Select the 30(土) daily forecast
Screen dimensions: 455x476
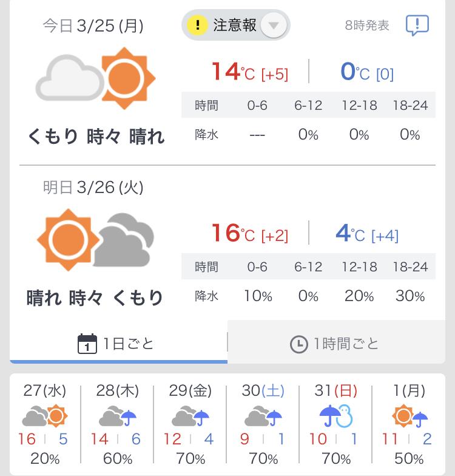[x=263, y=424]
